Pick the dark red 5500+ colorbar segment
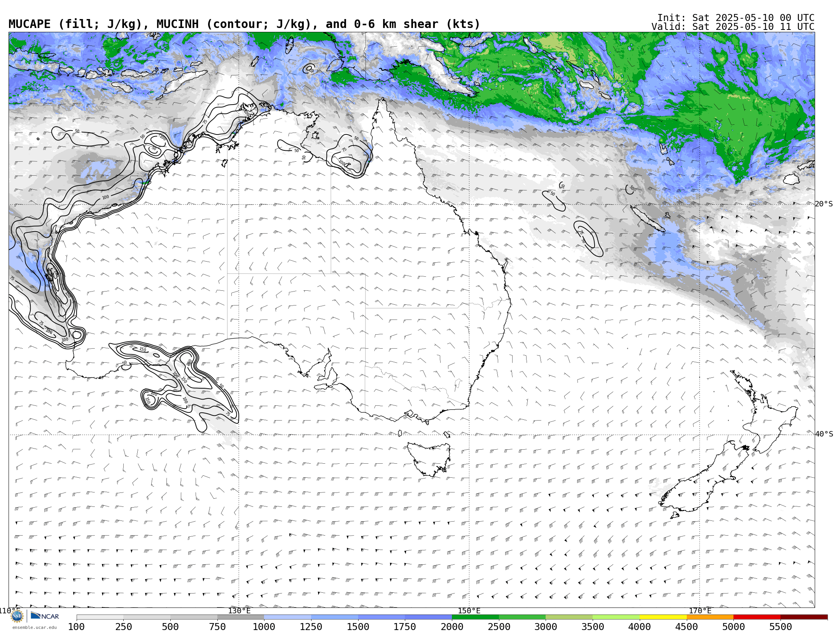Viewport: 840px width, 632px height. (x=804, y=617)
